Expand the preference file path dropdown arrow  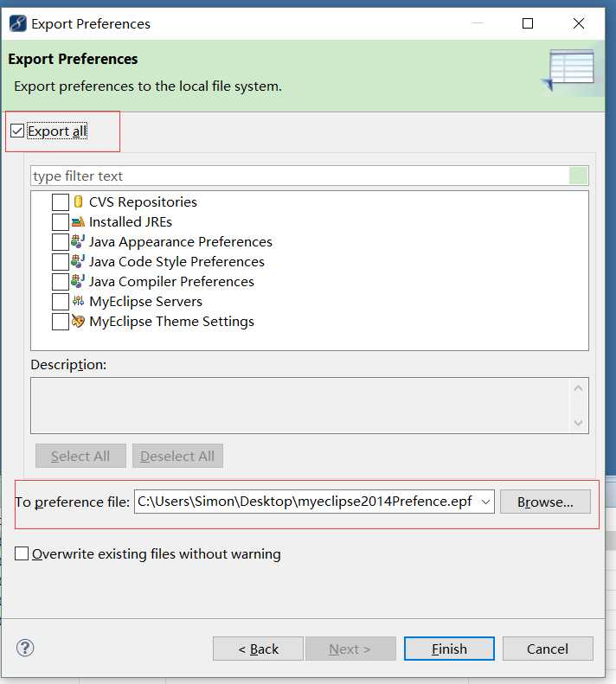click(x=485, y=502)
